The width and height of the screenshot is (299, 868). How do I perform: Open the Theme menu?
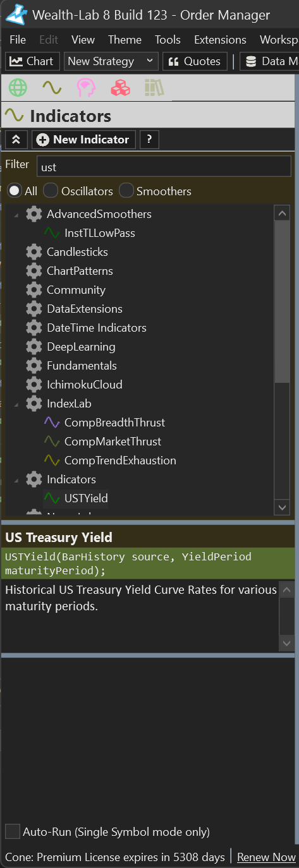coord(125,40)
